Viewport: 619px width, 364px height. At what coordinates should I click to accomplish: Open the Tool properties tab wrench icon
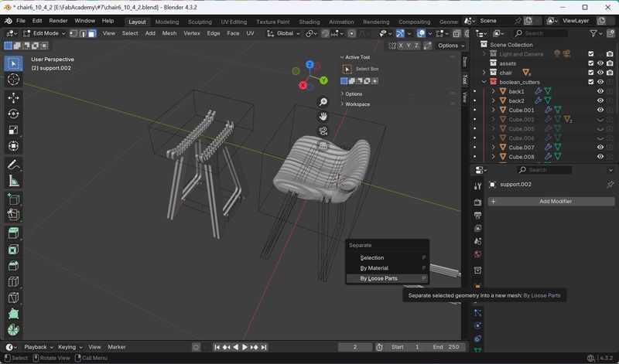[477, 186]
